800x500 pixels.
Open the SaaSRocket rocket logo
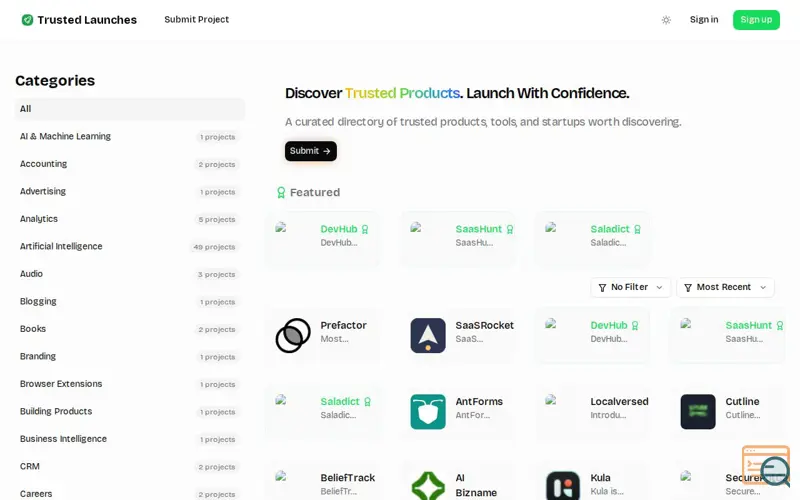click(428, 335)
